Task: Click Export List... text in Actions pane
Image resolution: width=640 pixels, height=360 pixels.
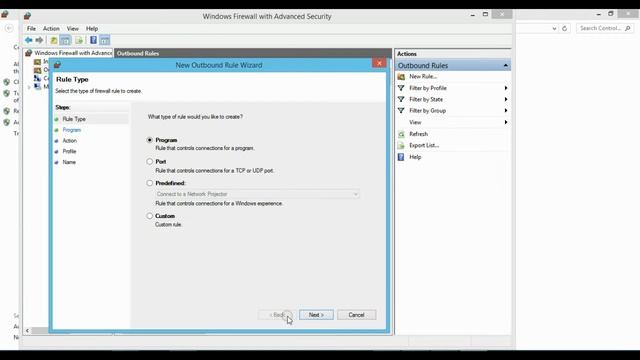Action: (424, 145)
